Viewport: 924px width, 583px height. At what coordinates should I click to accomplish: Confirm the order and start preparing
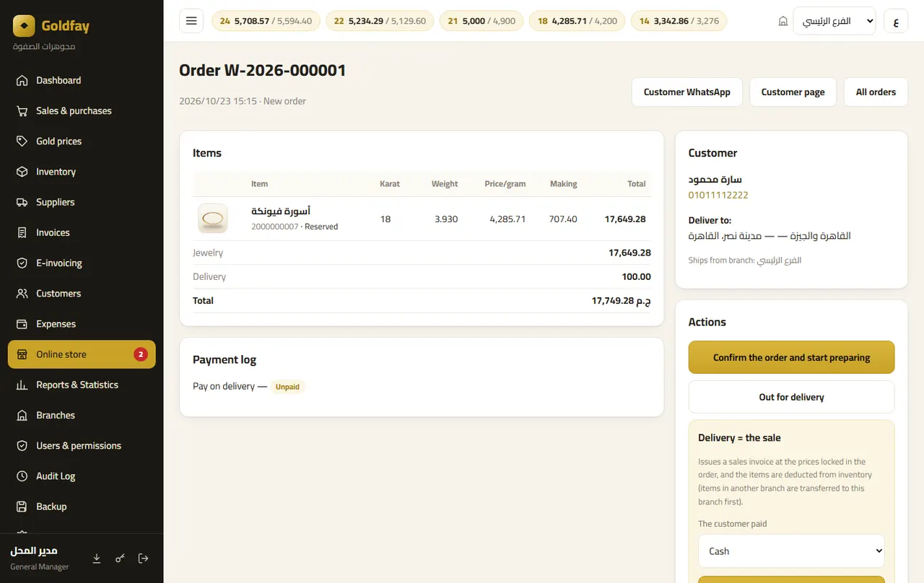791,358
